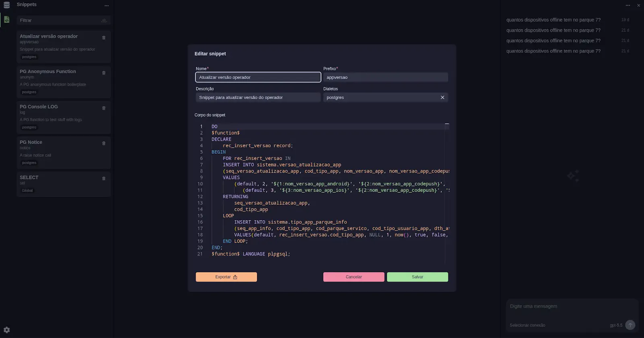Open chat panel more options menu
644x338 pixels.
[x=628, y=5]
